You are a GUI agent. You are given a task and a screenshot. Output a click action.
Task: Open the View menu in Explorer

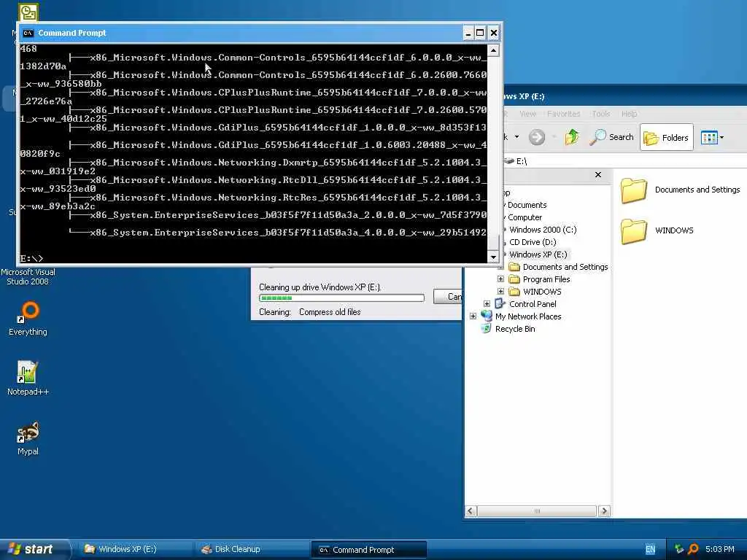[527, 114]
